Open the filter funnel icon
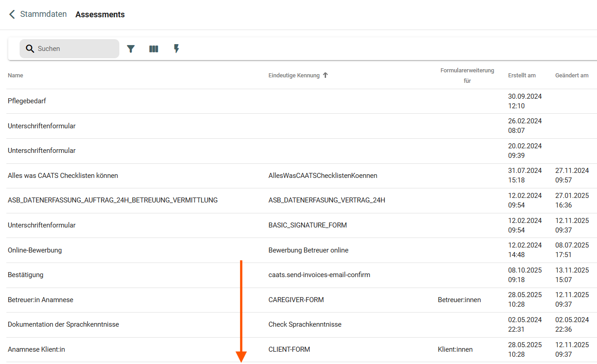597x364 pixels. click(x=131, y=49)
